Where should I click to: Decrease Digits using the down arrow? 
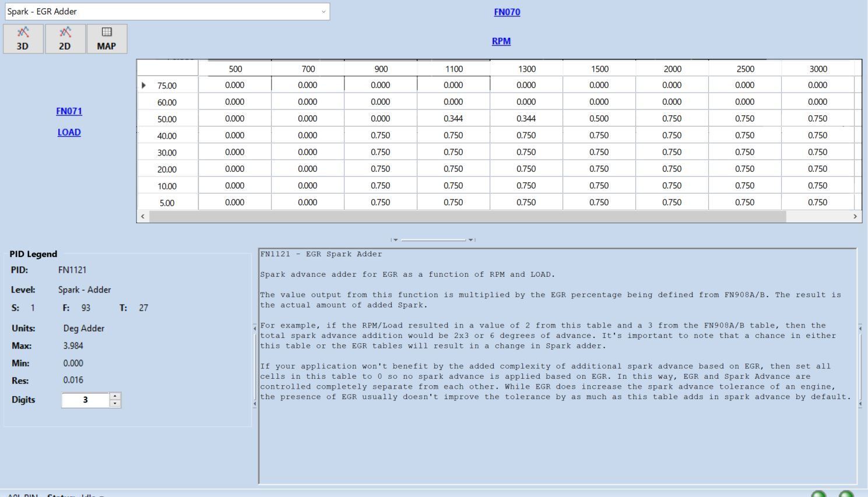pyautogui.click(x=115, y=404)
